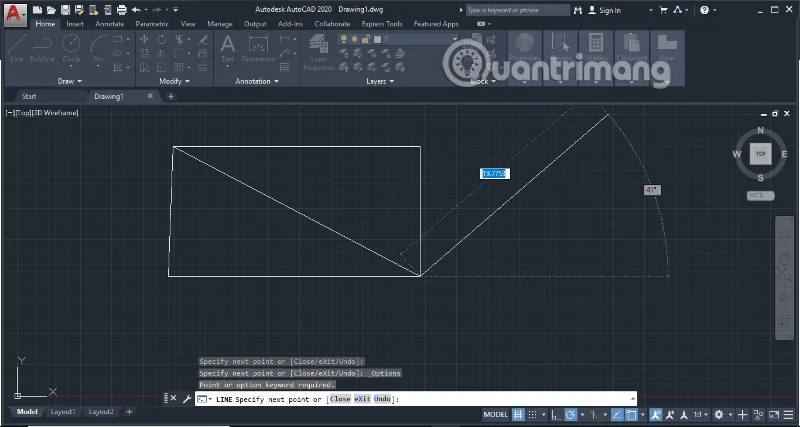
Task: Open the Layer Properties manager
Action: (x=319, y=52)
